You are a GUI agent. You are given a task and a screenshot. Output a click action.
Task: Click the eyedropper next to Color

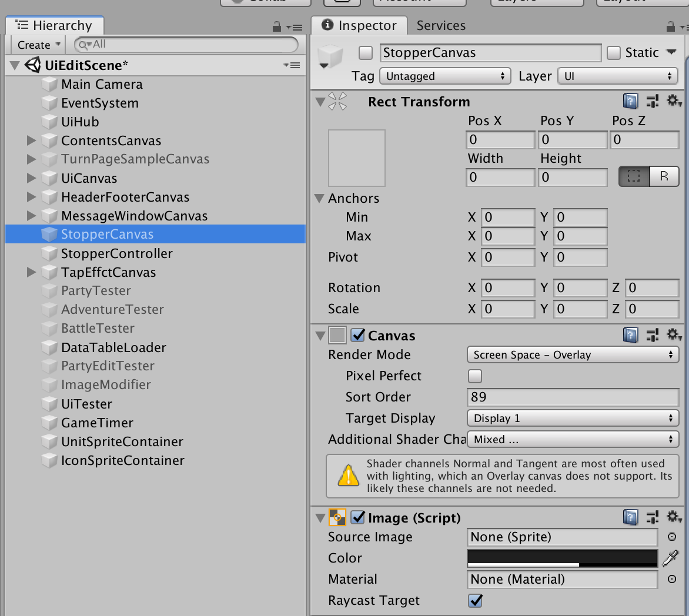[671, 558]
